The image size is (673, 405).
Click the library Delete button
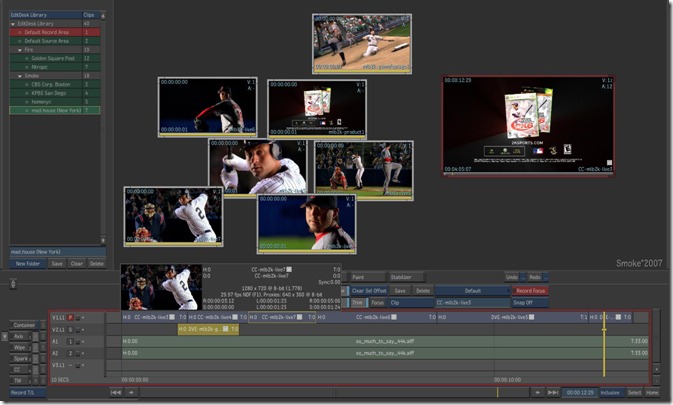97,263
